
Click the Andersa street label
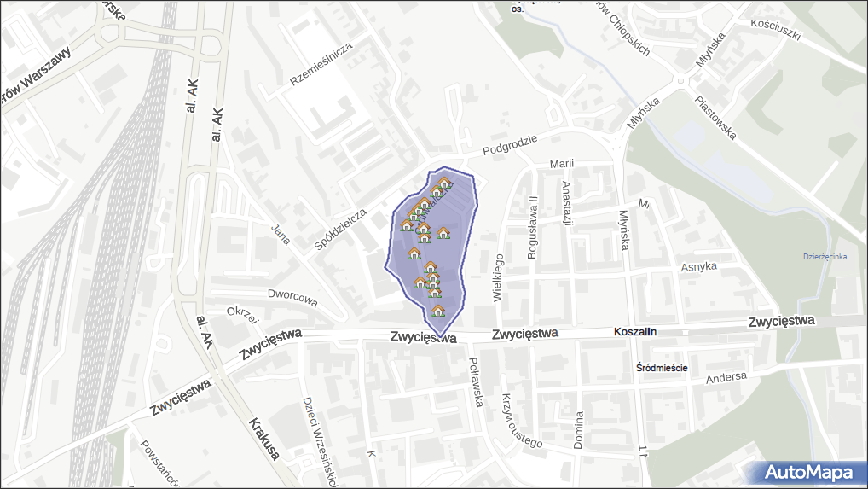coord(726,377)
